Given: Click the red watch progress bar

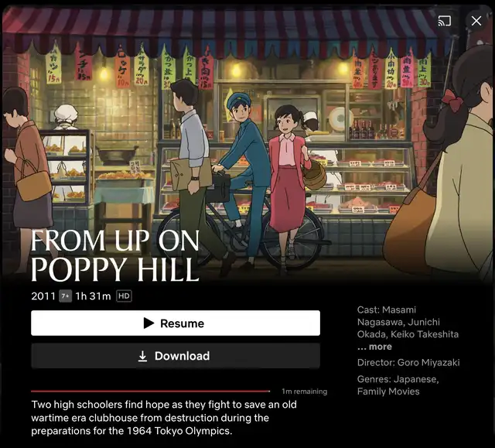Looking at the screenshot, I should tap(151, 392).
